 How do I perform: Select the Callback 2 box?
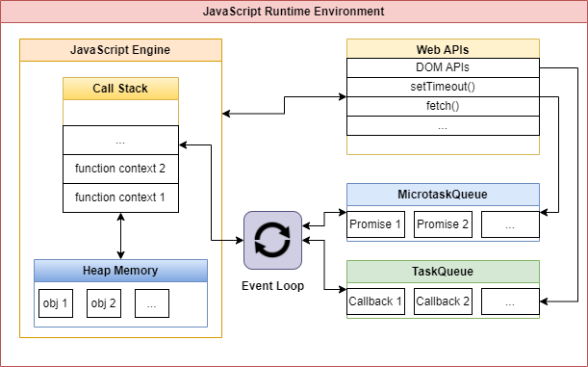443,301
